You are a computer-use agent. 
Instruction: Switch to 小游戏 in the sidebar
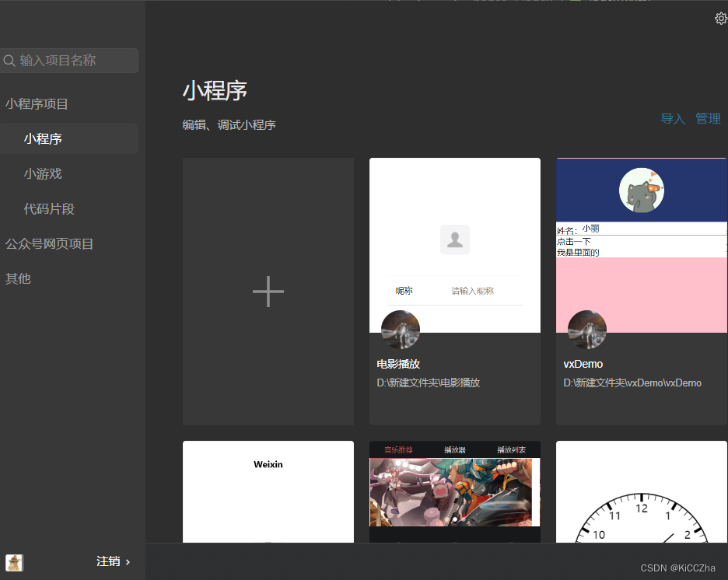tap(43, 174)
